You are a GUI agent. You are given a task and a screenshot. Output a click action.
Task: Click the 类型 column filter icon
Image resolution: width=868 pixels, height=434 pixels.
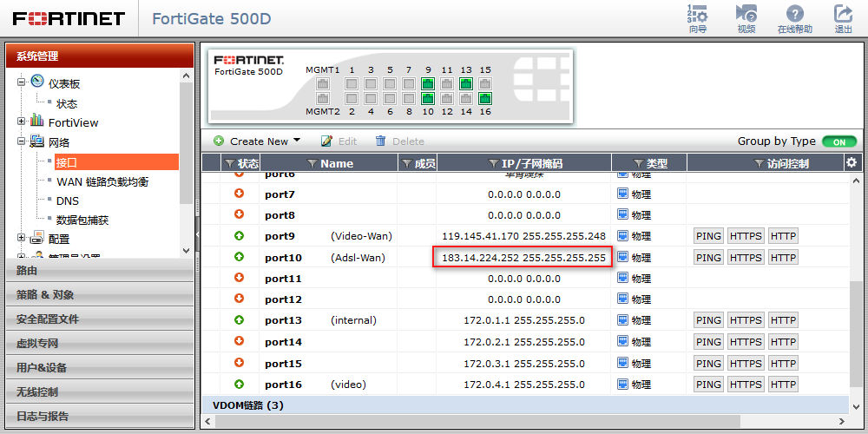638,163
